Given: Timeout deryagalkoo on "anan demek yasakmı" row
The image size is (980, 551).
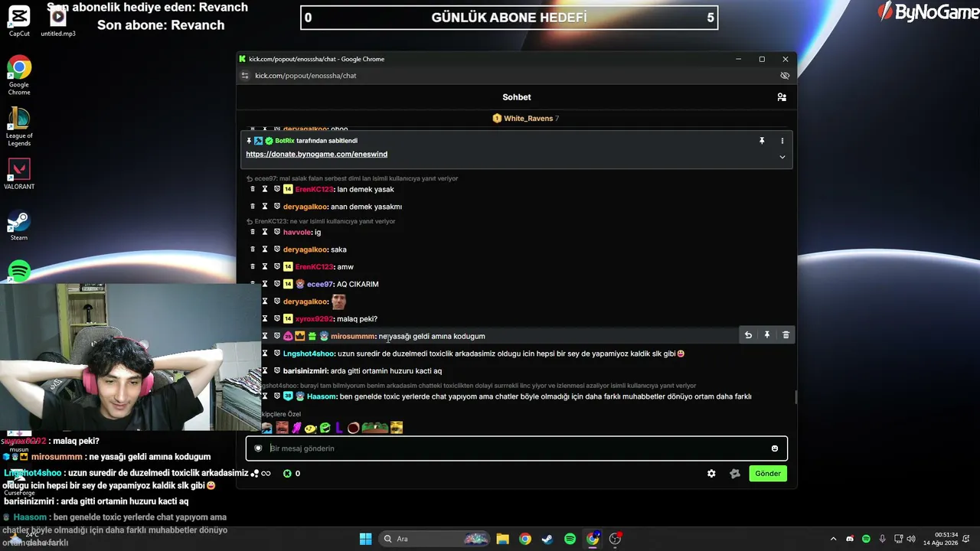Looking at the screenshot, I should [265, 207].
